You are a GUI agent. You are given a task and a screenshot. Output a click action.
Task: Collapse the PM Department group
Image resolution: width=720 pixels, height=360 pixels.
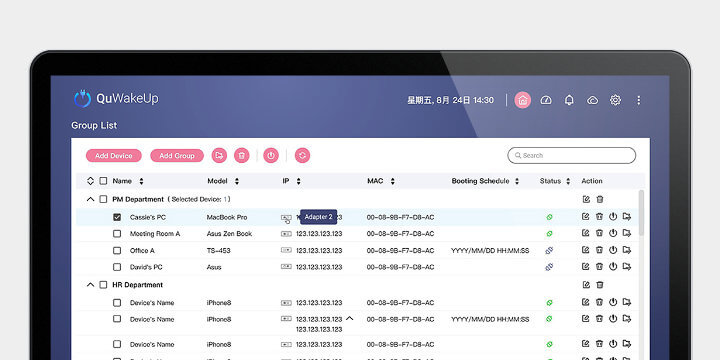point(90,199)
